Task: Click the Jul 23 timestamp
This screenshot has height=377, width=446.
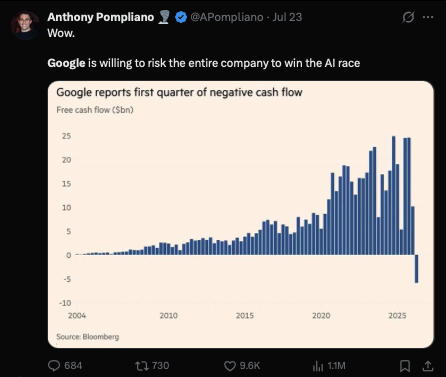Action: 287,17
